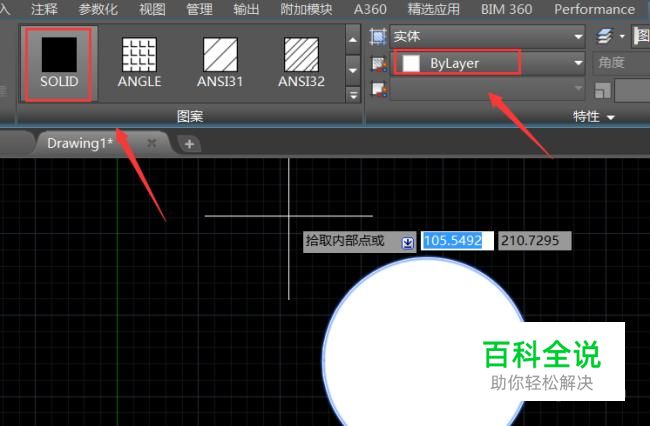Click the X coordinate field 105.5492
Screen dimensions: 650x426
[x=457, y=241]
